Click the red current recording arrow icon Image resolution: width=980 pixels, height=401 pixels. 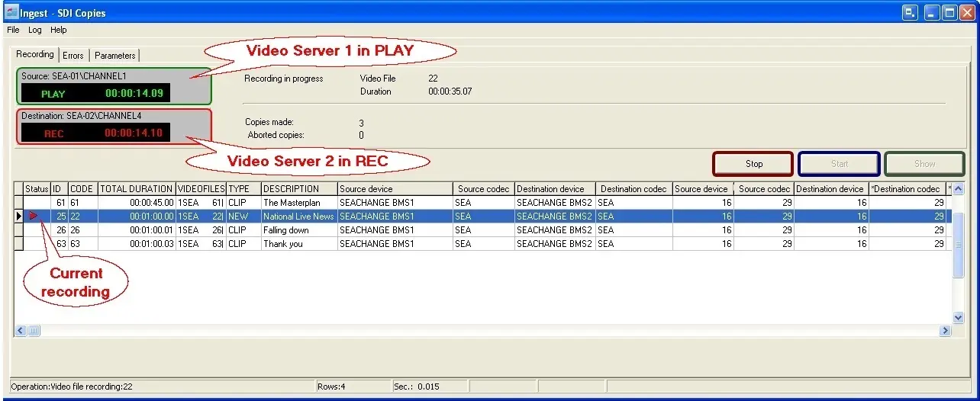pyautogui.click(x=34, y=217)
